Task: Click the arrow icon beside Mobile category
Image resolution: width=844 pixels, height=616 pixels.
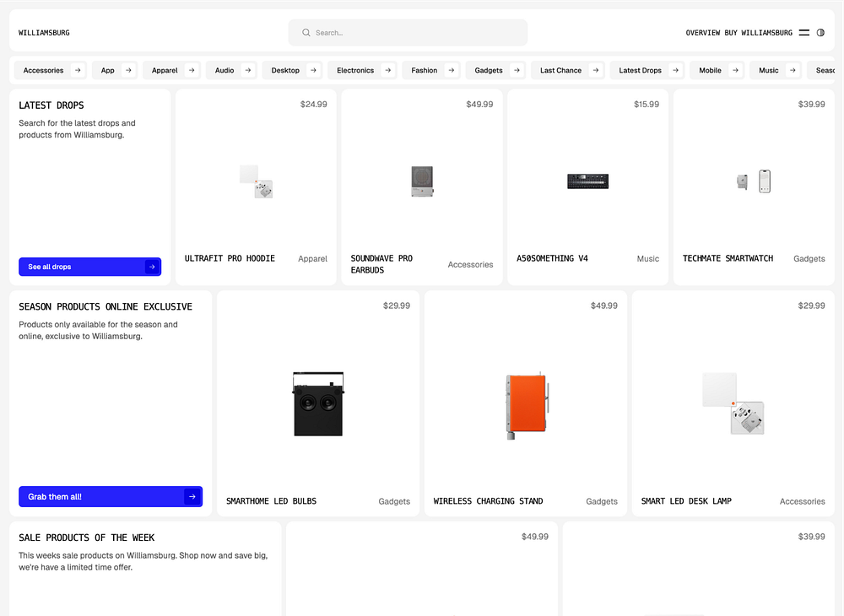Action: [x=735, y=71]
